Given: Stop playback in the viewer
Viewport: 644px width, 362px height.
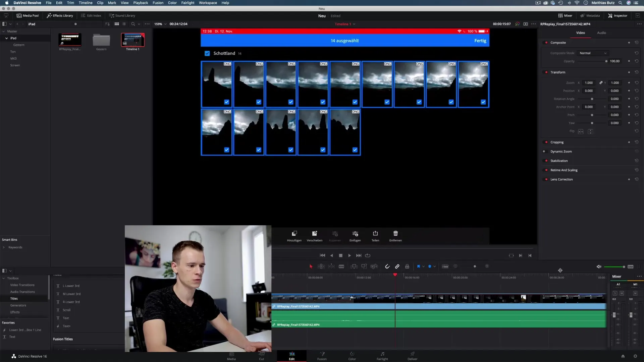Looking at the screenshot, I should pyautogui.click(x=341, y=255).
